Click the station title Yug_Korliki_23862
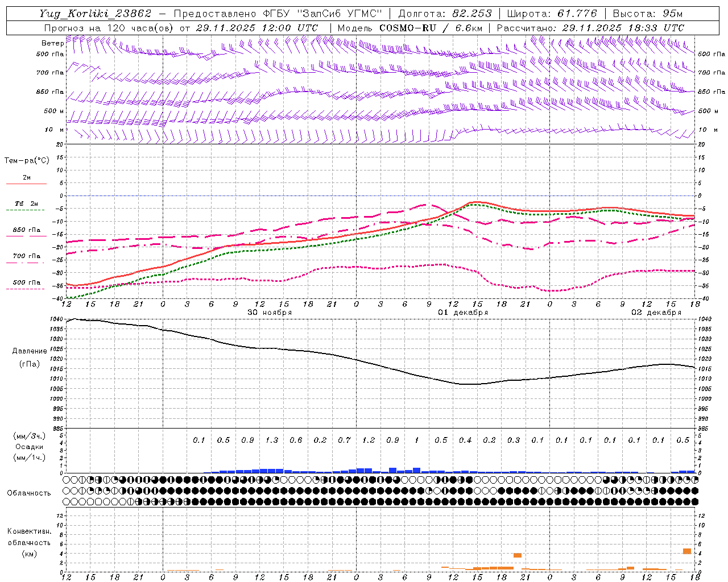Image resolution: width=728 pixels, height=582 pixels. point(96,14)
